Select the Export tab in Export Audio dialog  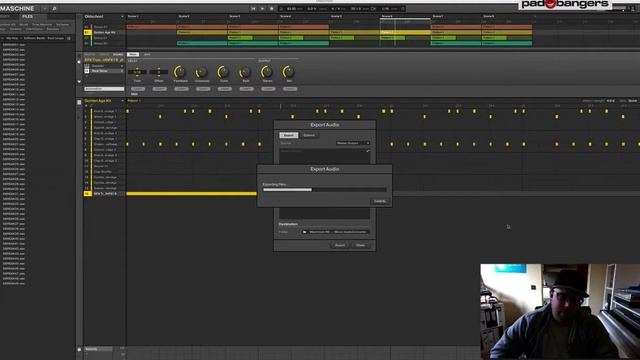[289, 135]
